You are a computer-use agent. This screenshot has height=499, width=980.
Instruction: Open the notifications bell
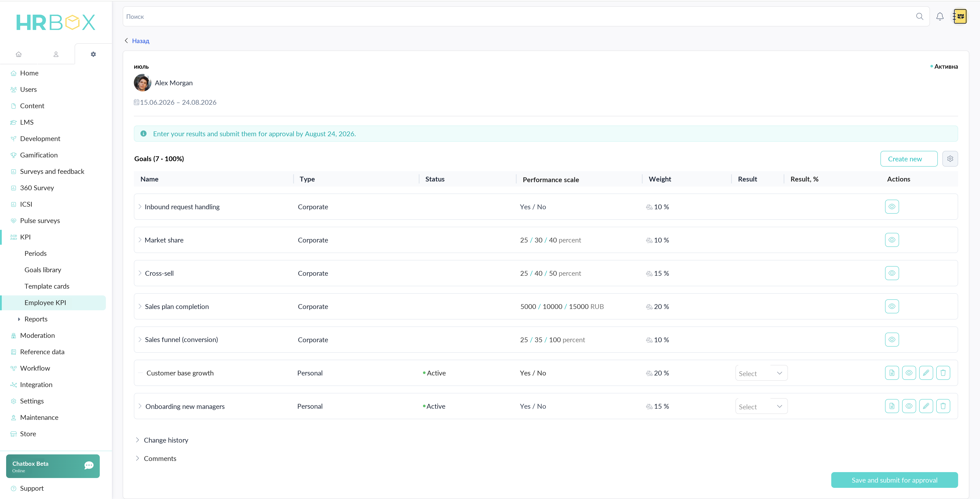[940, 16]
